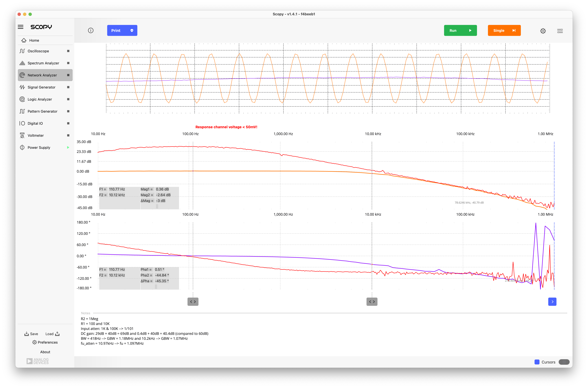
Task: Click the note line starting 'fu_atten = 10.97kHz'
Action: point(112,343)
